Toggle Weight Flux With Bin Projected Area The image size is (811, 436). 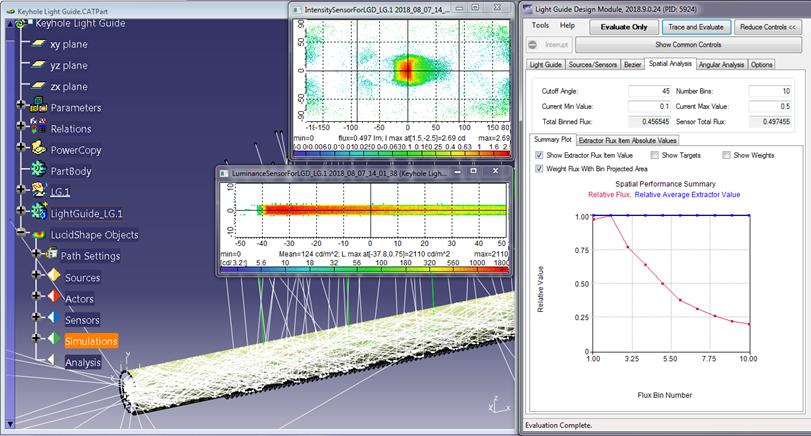(539, 169)
